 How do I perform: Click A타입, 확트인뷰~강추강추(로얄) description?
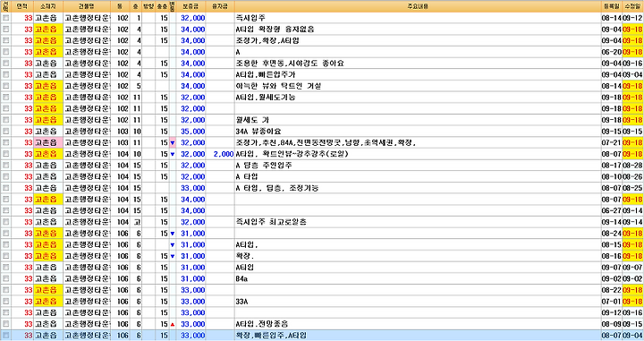(x=292, y=154)
